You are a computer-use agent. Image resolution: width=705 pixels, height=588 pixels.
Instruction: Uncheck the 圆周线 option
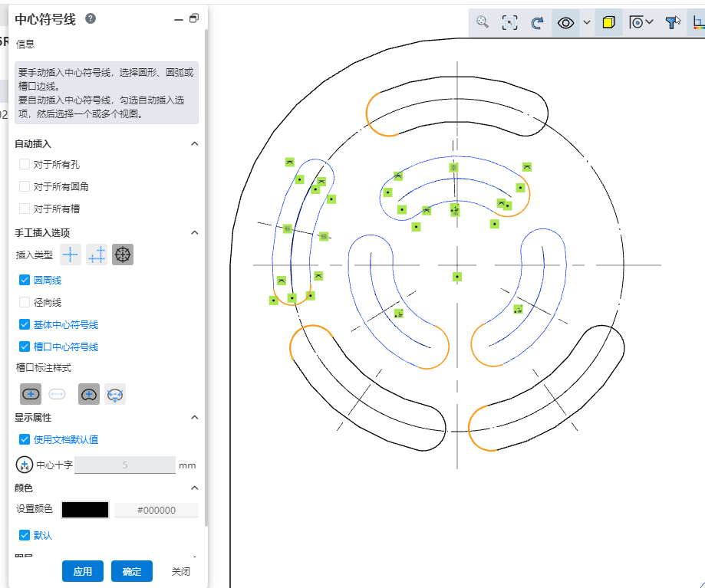point(25,281)
